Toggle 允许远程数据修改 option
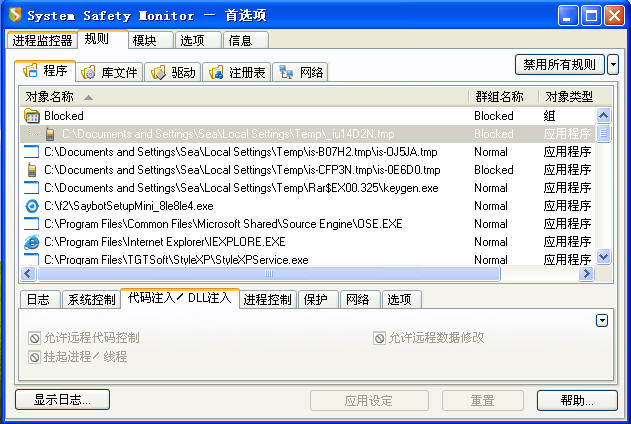 [379, 338]
